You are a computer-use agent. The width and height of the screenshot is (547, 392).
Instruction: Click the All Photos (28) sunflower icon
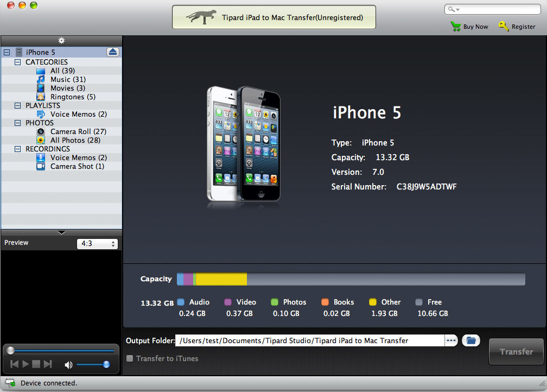click(x=41, y=140)
